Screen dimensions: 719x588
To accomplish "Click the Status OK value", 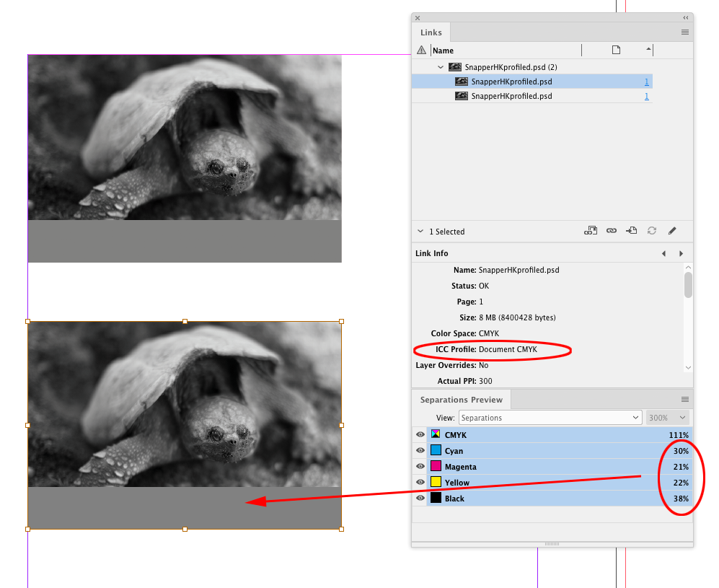I will (x=484, y=286).
